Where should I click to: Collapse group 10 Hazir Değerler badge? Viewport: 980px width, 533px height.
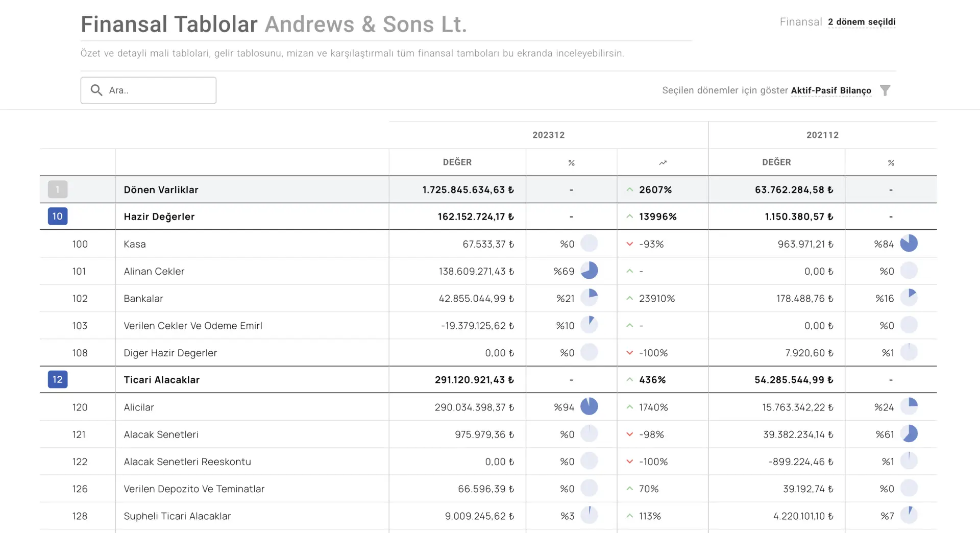[x=58, y=216]
